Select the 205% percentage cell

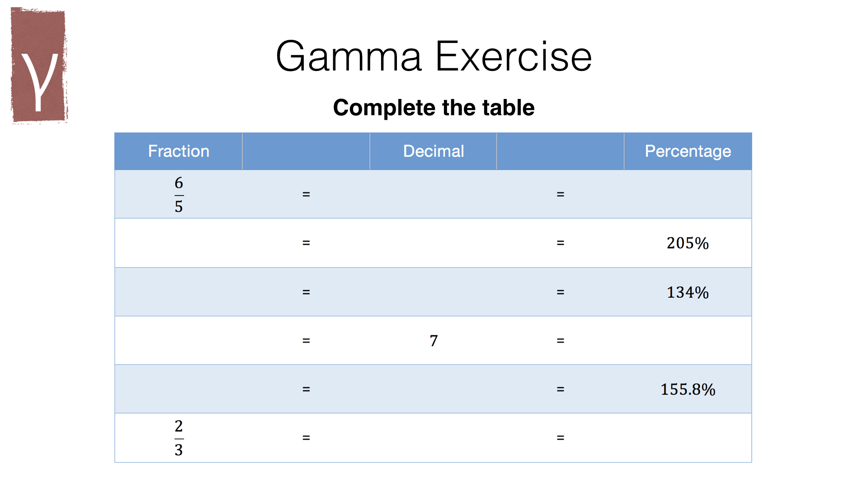[x=687, y=243]
